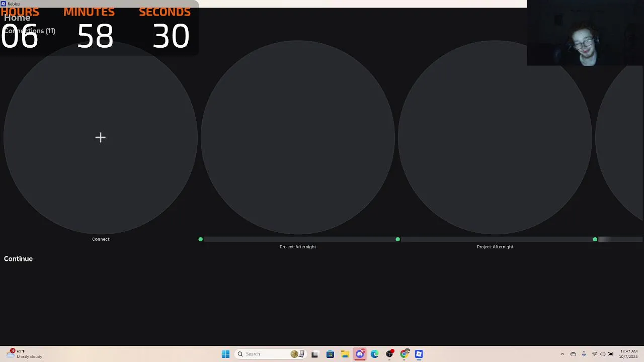The image size is (644, 362).
Task: Open Google Chrome from taskbar
Action: (404, 354)
